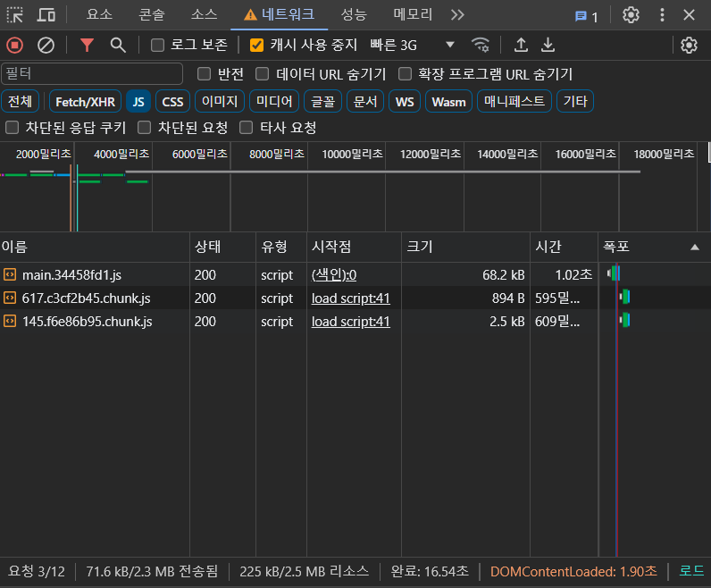
Task: Filter by Fetch/XHR requests
Action: 85,101
